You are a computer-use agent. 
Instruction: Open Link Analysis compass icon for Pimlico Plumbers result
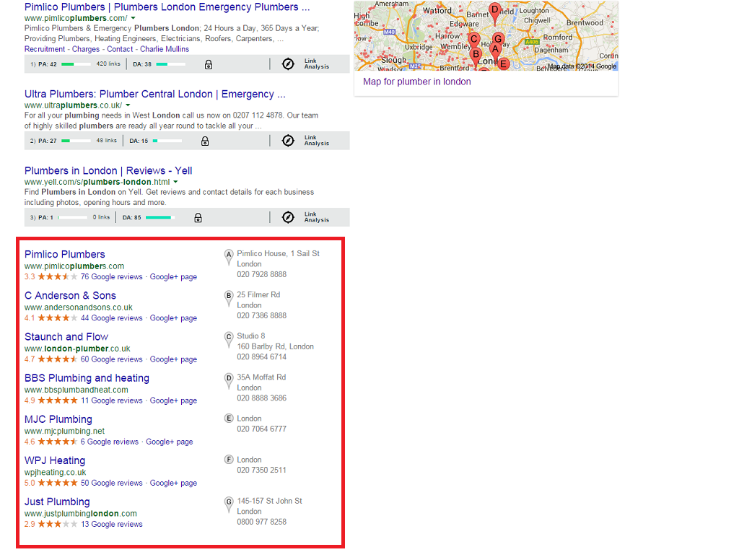288,64
